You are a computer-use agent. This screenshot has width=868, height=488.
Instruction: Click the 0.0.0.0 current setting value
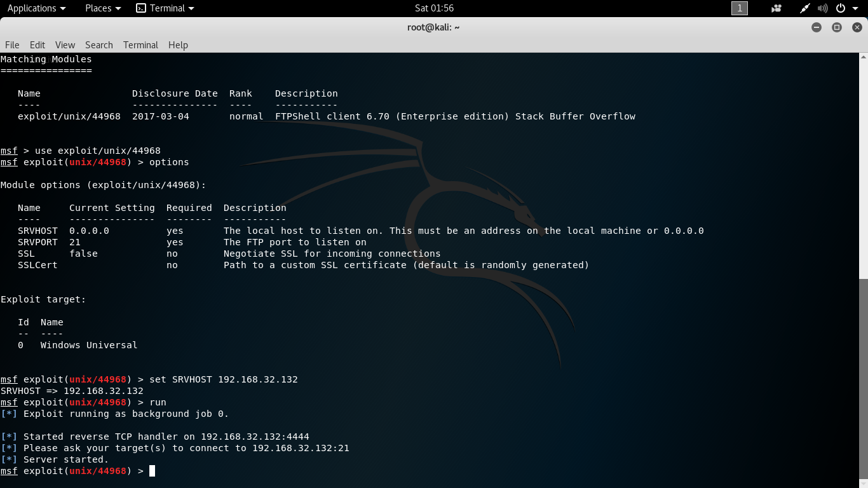pos(89,231)
